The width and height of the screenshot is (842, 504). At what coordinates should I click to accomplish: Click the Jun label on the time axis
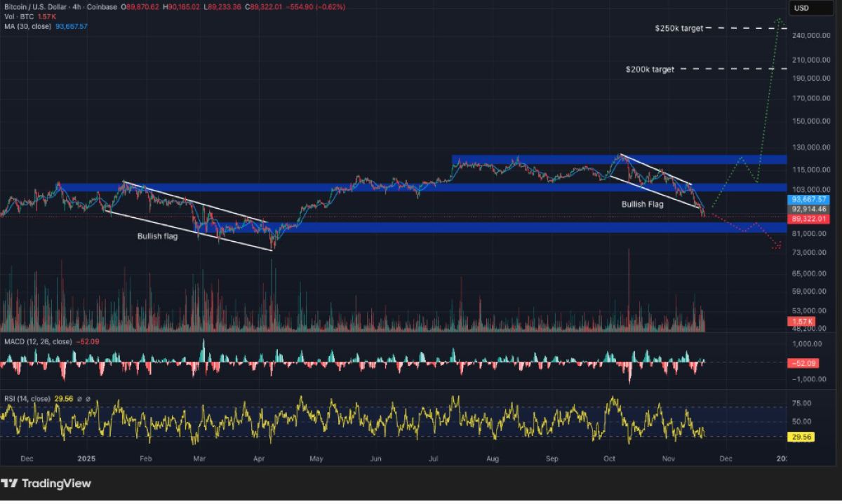click(x=375, y=458)
